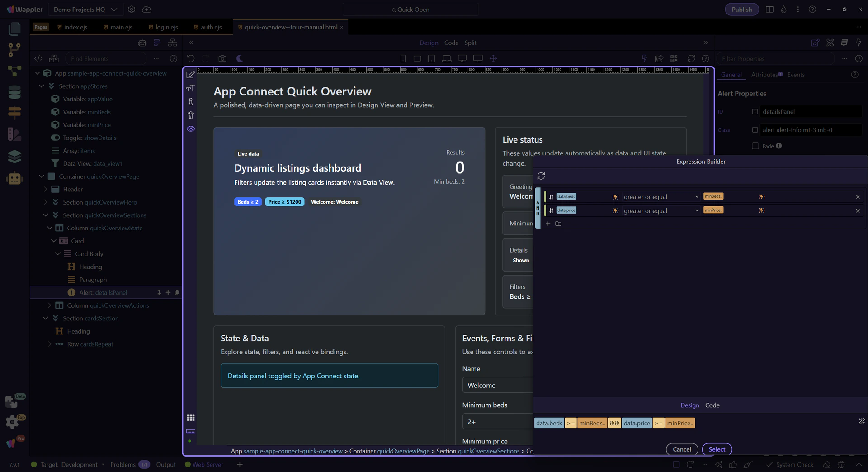Image resolution: width=868 pixels, height=472 pixels.
Task: Open the database manager in left sidebar
Action: click(x=14, y=92)
